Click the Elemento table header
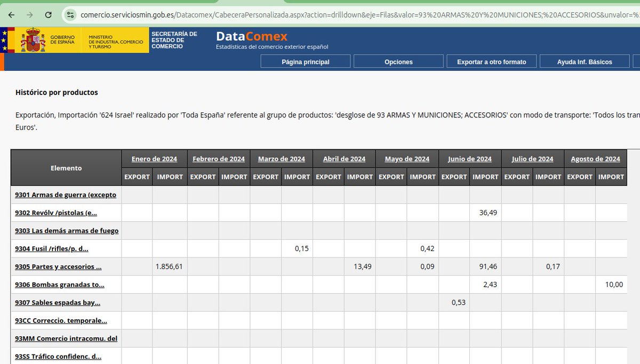 66,168
